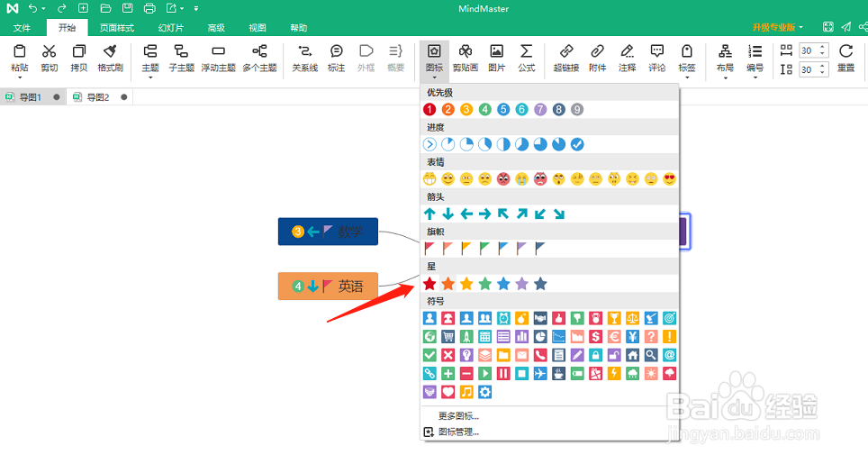The image size is (868, 464).
Task: Switch to the Slideshow (幻灯片) tab
Action: pyautogui.click(x=170, y=28)
